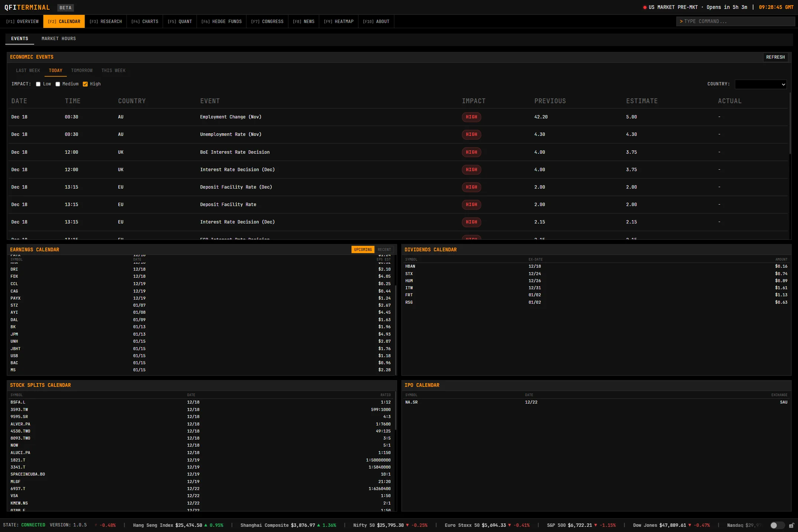Open the [F4] Charts tab
This screenshot has height=532, width=798.
145,22
